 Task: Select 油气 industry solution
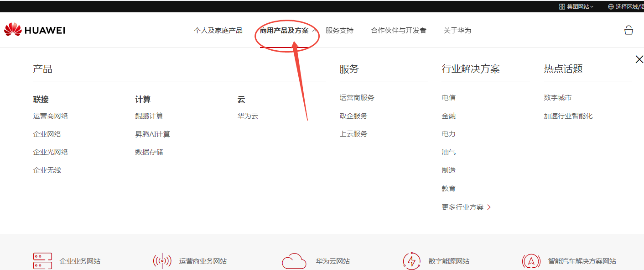click(449, 152)
